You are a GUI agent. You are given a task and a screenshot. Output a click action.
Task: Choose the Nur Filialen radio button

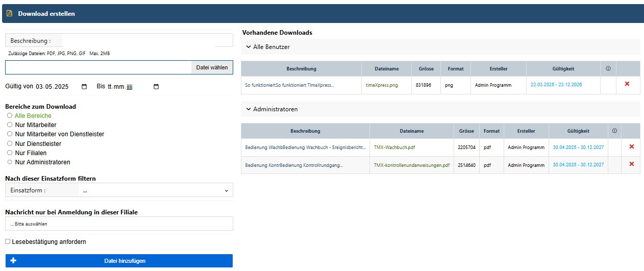10,153
